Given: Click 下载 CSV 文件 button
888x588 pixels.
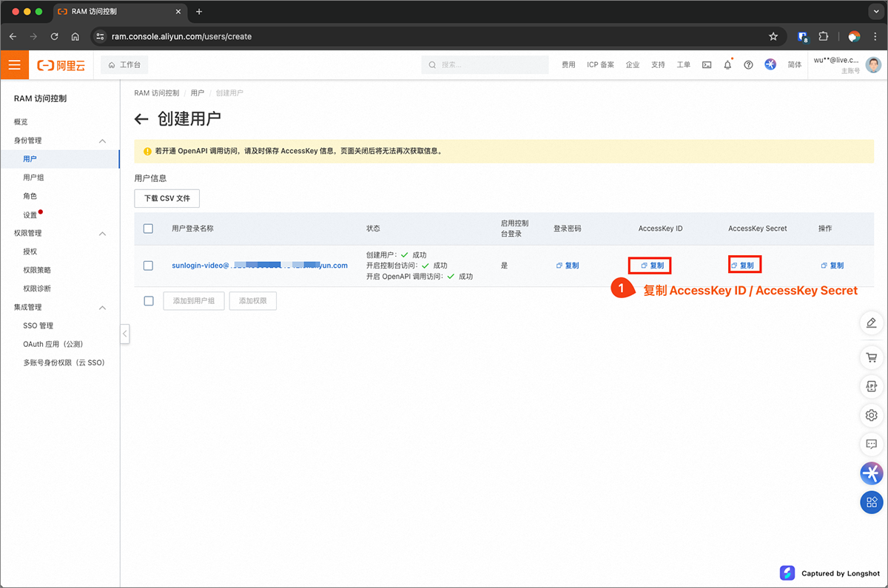Looking at the screenshot, I should [166, 198].
